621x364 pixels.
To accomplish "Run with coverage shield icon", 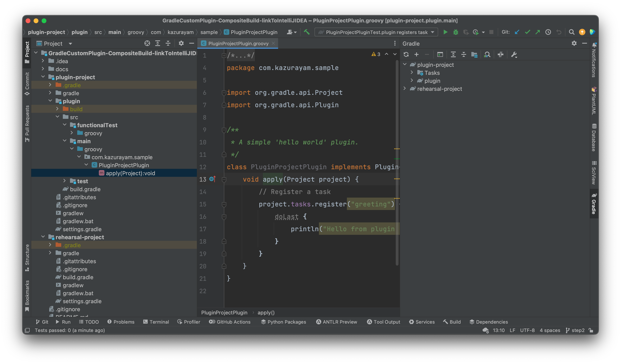I will click(x=466, y=32).
